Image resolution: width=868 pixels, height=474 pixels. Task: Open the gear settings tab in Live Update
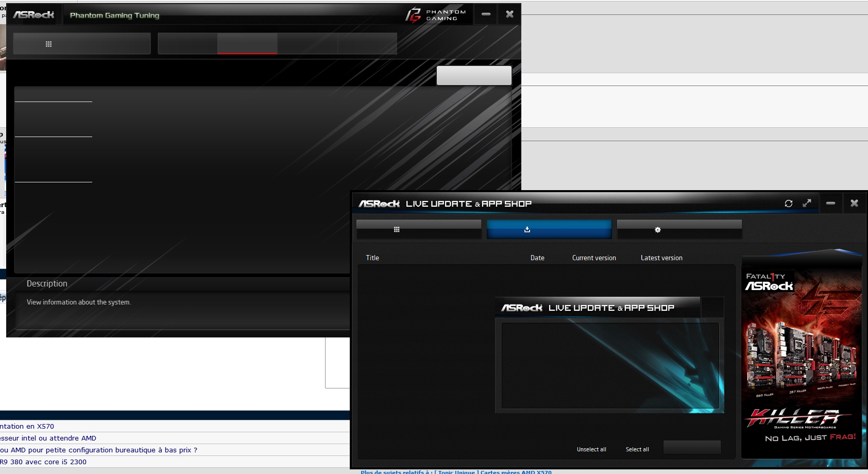(679, 230)
